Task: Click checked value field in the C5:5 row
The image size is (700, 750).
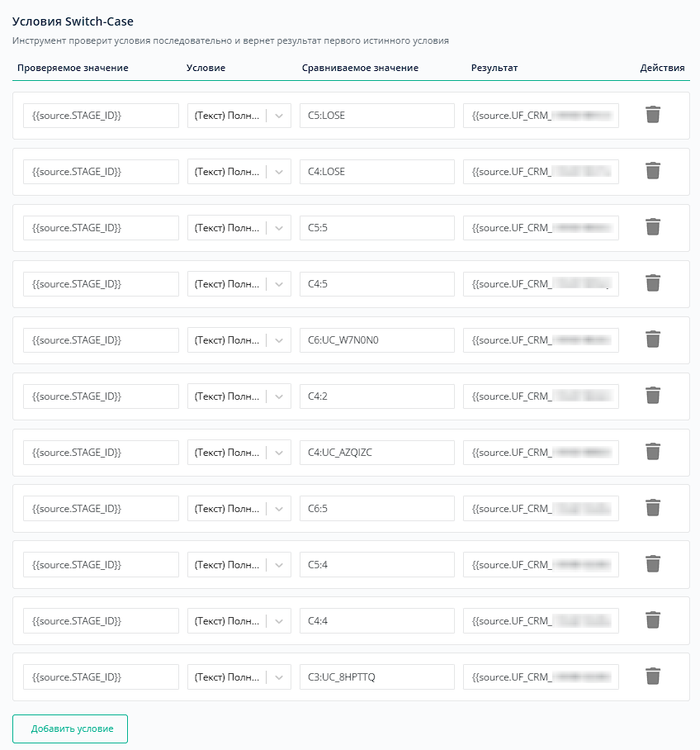Action: (x=101, y=228)
